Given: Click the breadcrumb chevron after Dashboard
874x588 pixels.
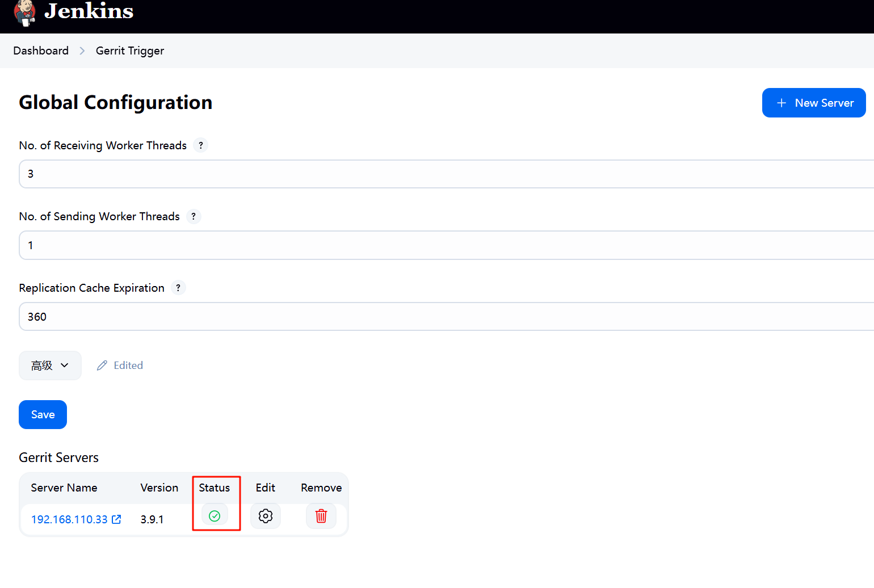Looking at the screenshot, I should (x=82, y=51).
